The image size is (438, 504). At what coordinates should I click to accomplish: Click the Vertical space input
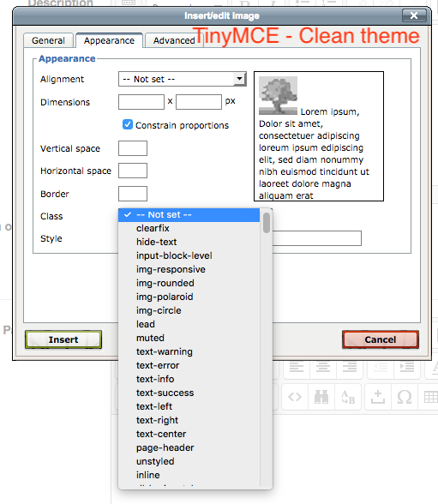pyautogui.click(x=133, y=148)
